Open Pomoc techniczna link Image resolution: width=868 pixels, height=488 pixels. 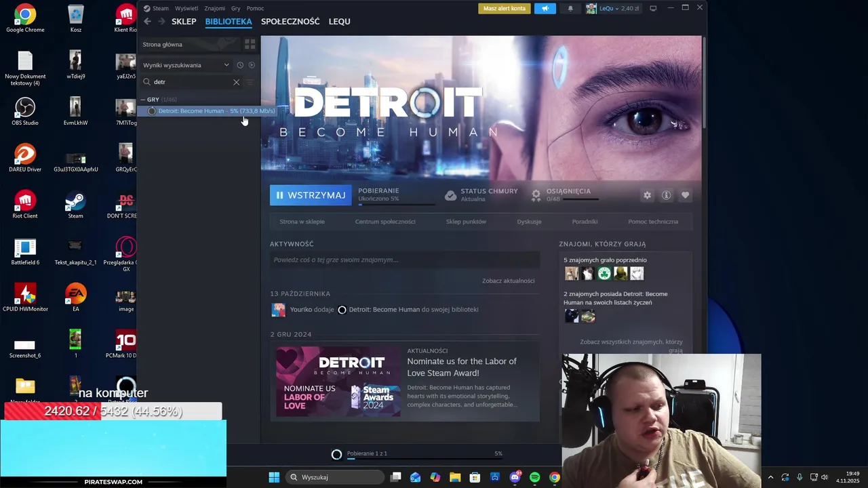pos(653,222)
